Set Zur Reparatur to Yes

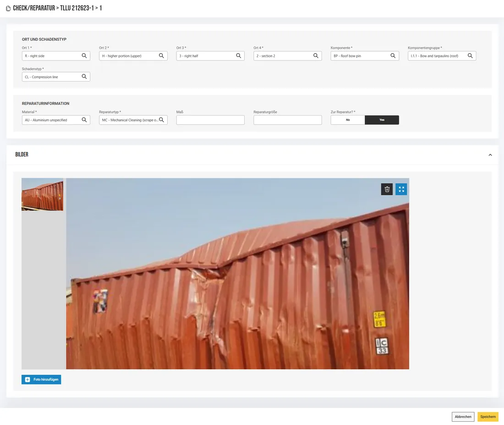pyautogui.click(x=382, y=120)
